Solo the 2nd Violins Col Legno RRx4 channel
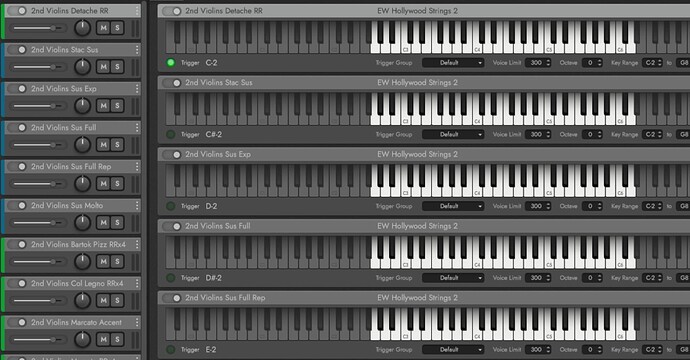The image size is (690, 360). 117,301
